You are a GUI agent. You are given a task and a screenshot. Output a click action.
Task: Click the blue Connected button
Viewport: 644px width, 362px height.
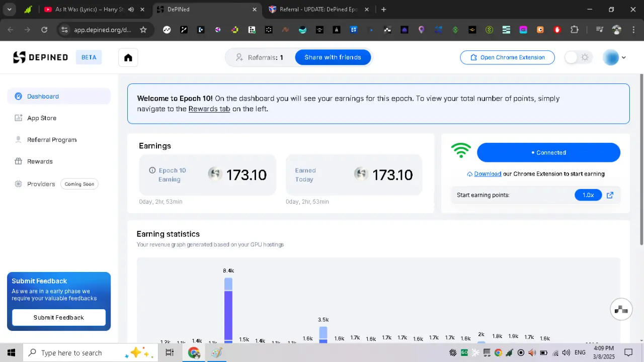click(x=548, y=152)
